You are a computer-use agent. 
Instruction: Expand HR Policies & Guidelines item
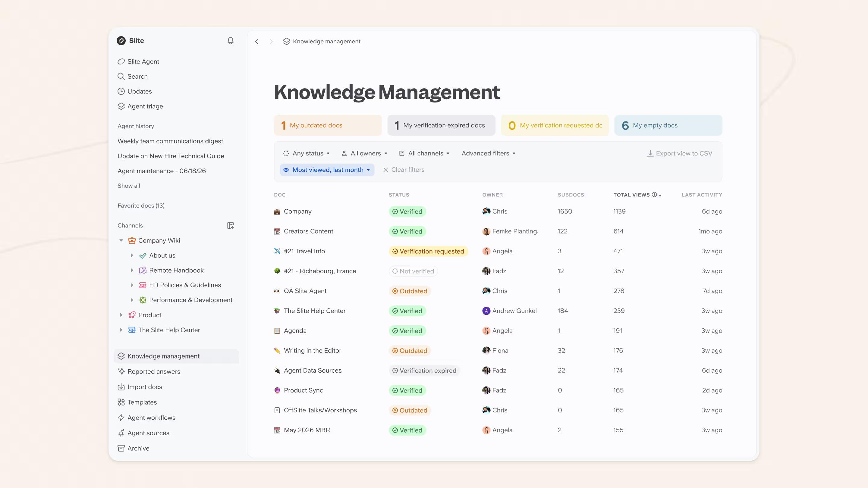tap(132, 285)
